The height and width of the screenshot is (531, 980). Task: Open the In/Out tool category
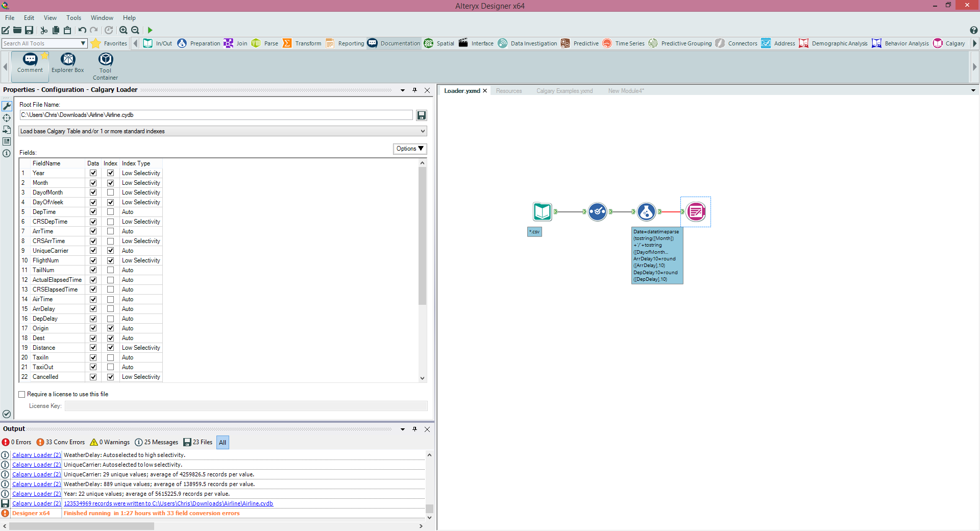158,43
